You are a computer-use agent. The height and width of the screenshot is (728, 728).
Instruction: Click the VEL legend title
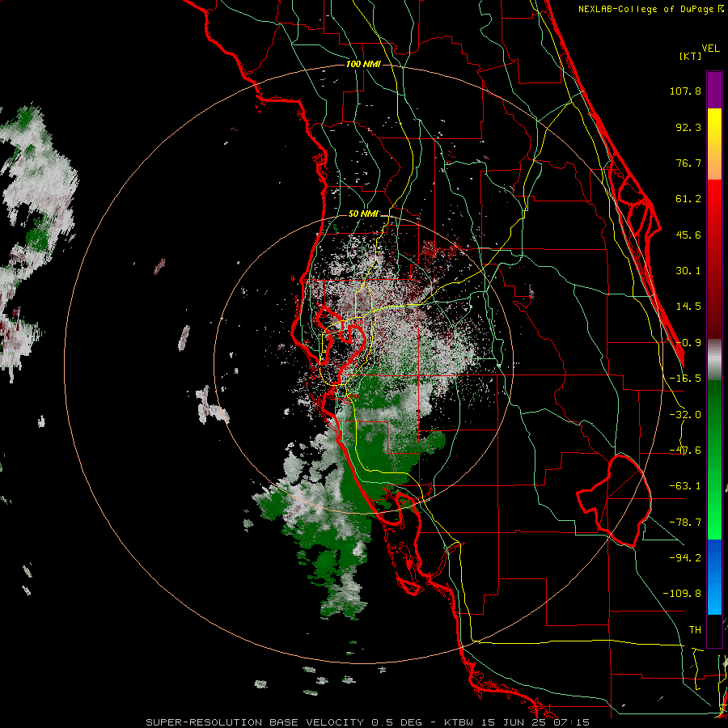pos(711,49)
